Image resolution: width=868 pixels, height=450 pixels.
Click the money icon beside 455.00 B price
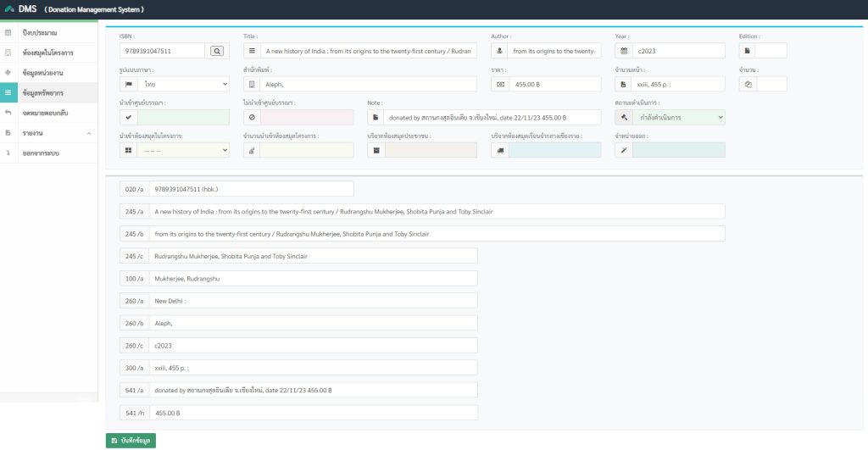pos(500,84)
